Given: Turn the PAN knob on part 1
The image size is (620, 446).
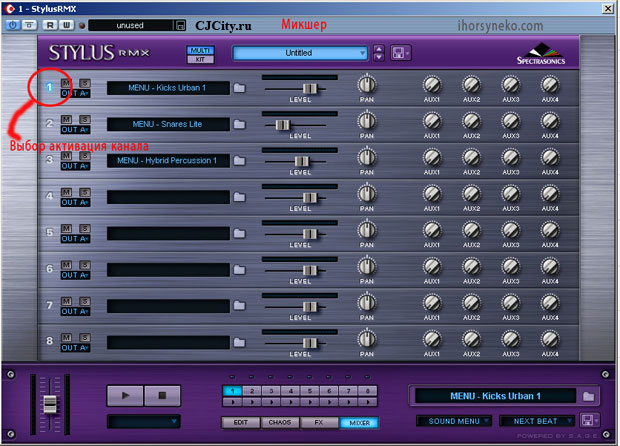Looking at the screenshot, I should [367, 84].
